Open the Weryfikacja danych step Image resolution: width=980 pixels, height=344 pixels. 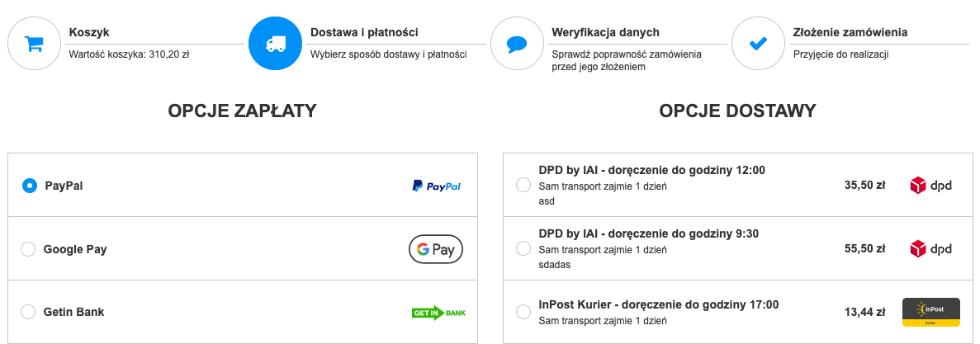(x=606, y=32)
